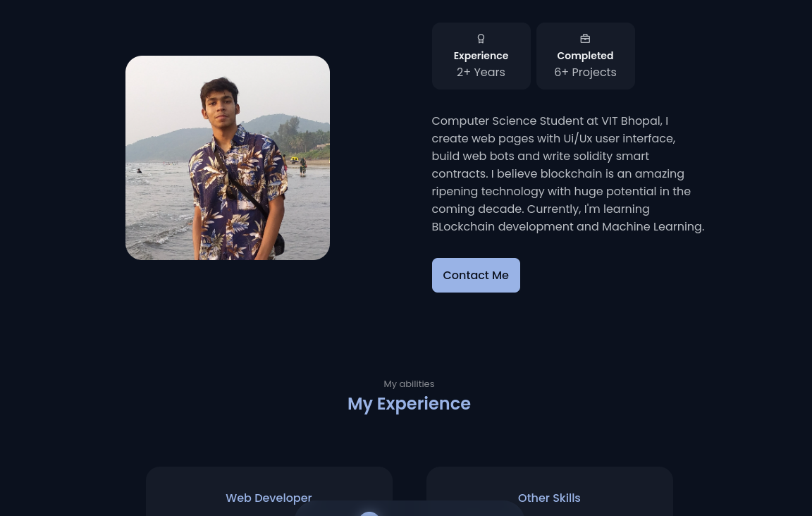Click the bio paragraph about VIT Bhopal
Screen dimensions: 812x516
click(567, 173)
